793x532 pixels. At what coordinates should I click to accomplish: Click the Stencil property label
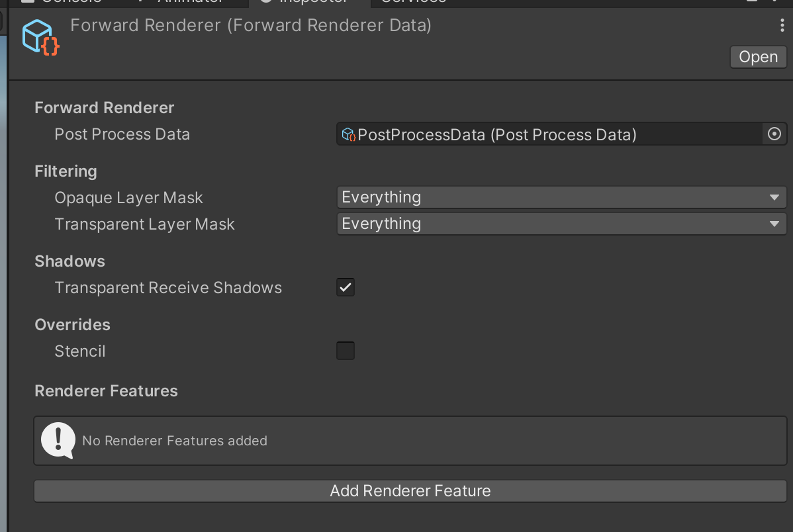[80, 351]
